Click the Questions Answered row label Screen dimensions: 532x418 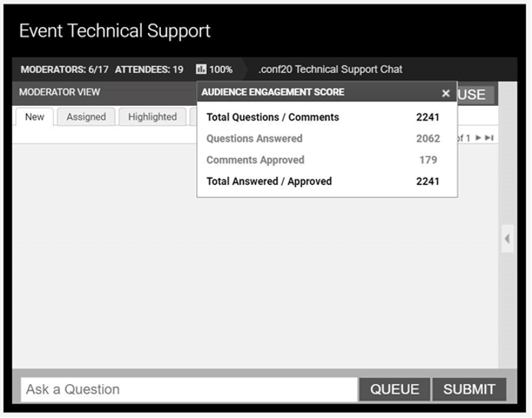click(255, 139)
